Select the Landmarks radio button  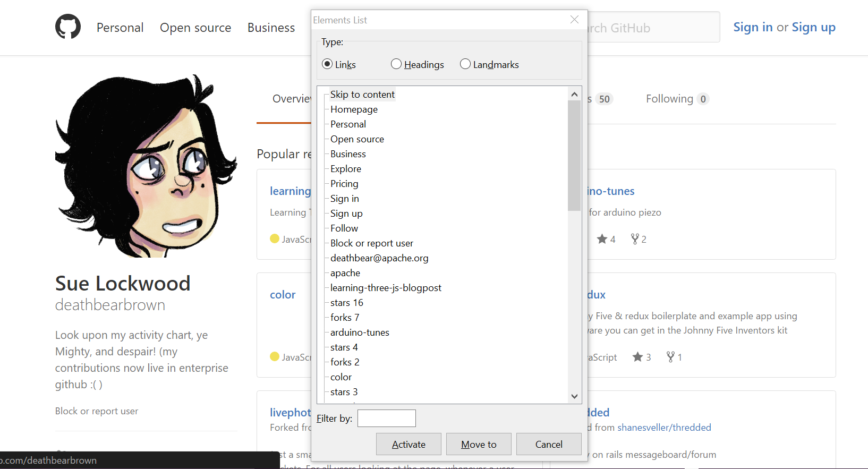coord(465,64)
